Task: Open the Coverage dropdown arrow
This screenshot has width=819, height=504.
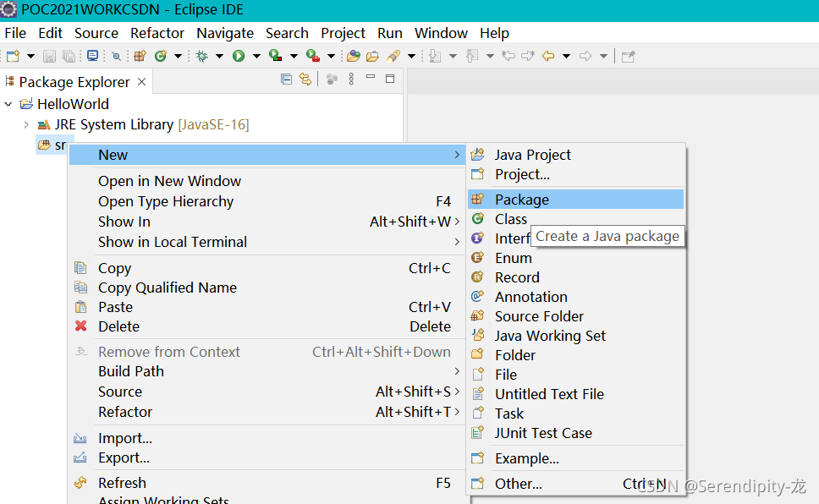Action: click(x=294, y=56)
